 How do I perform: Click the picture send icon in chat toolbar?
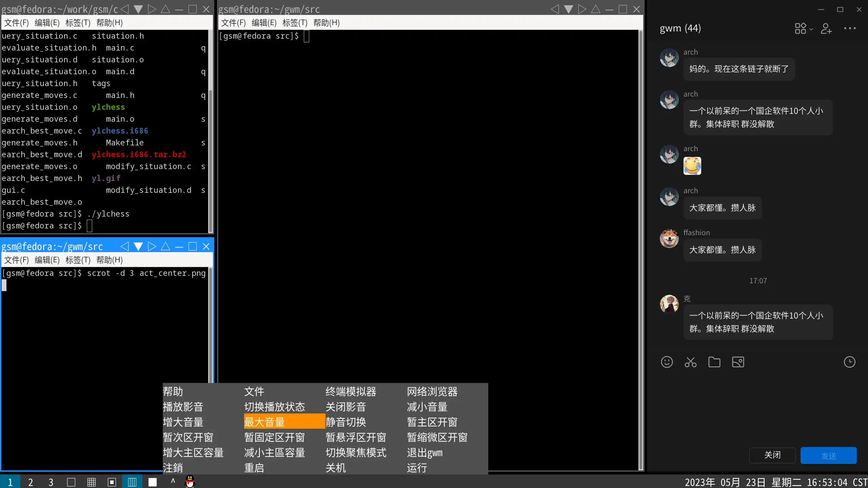click(738, 362)
